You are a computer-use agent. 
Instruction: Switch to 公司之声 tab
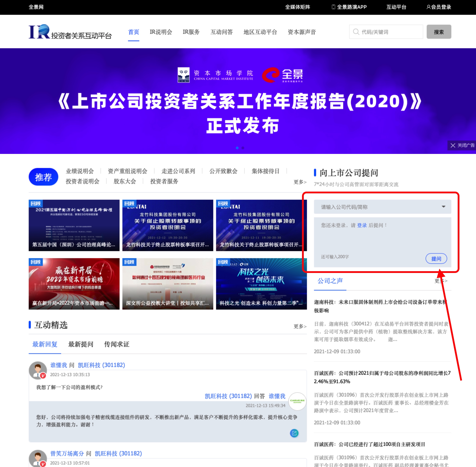coord(330,281)
